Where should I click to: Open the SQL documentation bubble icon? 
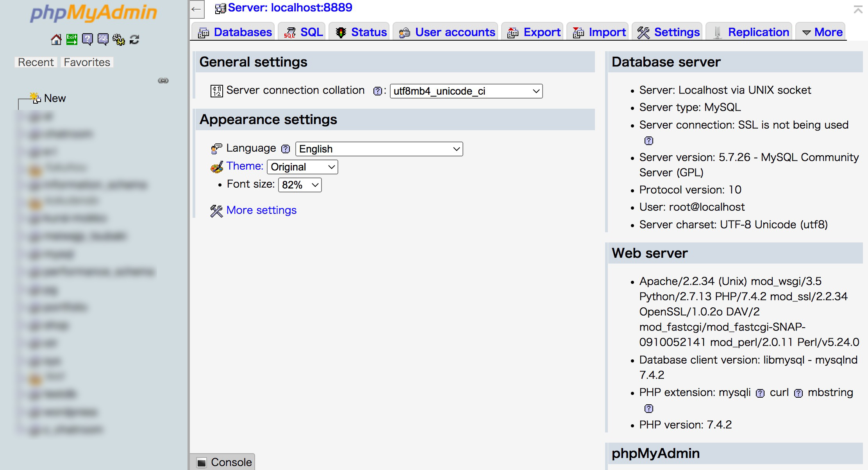point(103,39)
